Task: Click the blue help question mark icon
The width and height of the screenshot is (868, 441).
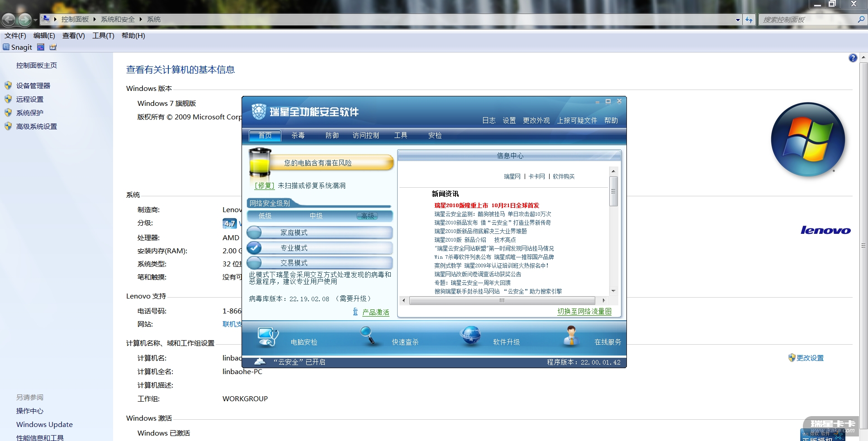Action: 853,58
